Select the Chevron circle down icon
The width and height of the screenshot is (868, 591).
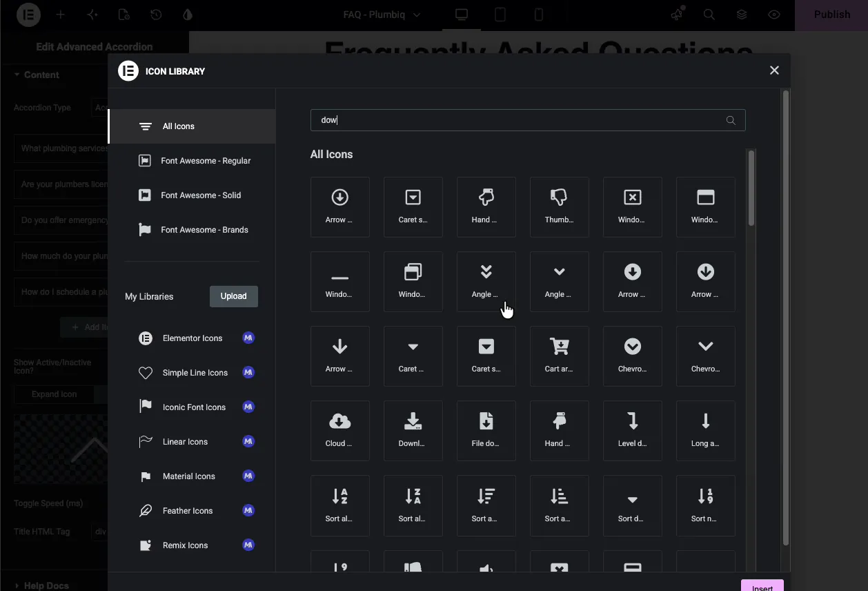(632, 356)
